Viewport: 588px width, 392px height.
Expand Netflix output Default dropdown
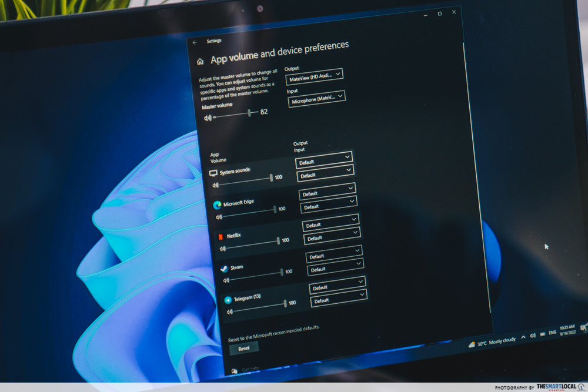pos(330,223)
